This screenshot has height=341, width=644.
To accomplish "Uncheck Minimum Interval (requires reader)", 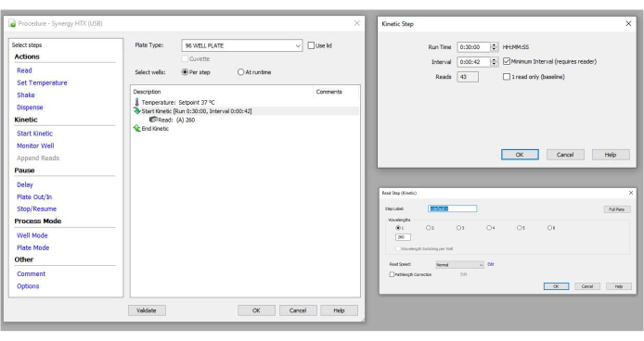I will [507, 61].
